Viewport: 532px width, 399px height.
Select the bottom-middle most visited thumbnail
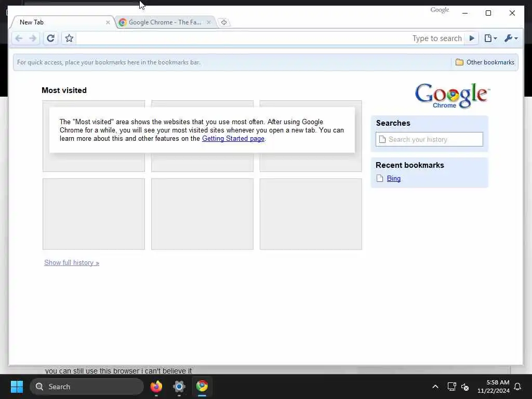(202, 214)
